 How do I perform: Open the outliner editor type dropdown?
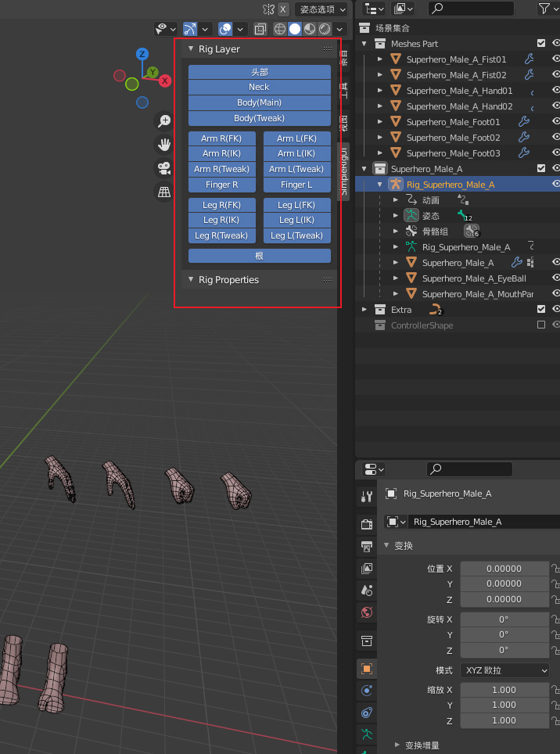(x=375, y=8)
